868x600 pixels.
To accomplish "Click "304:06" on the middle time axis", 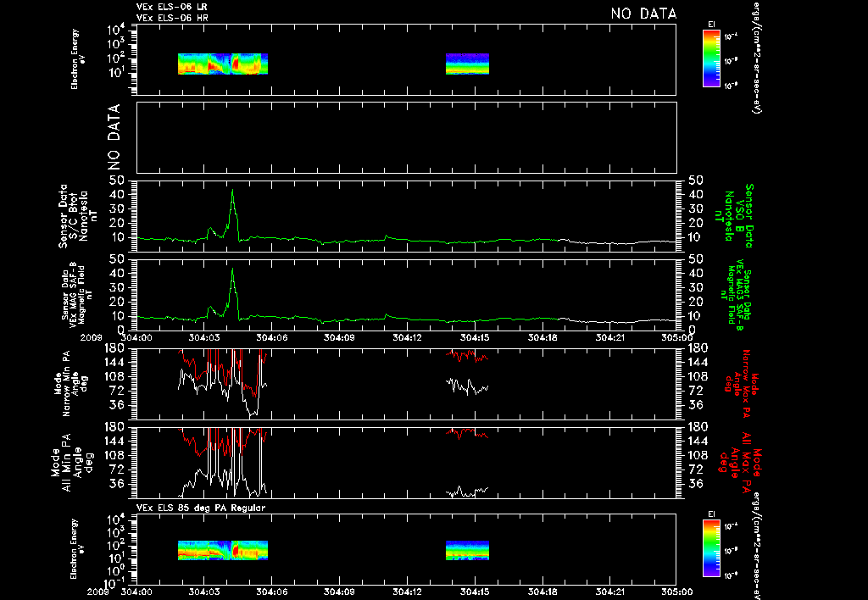I will click(271, 337).
